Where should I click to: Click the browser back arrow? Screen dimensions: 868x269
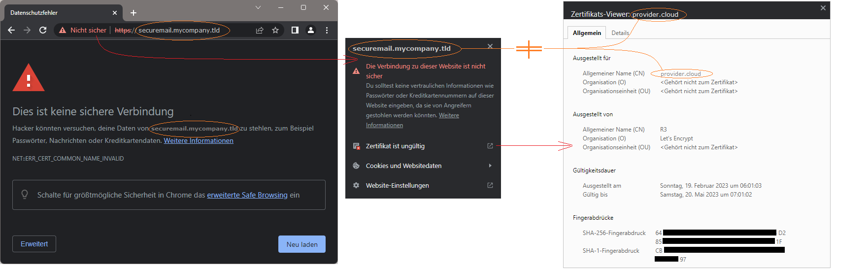[11, 30]
